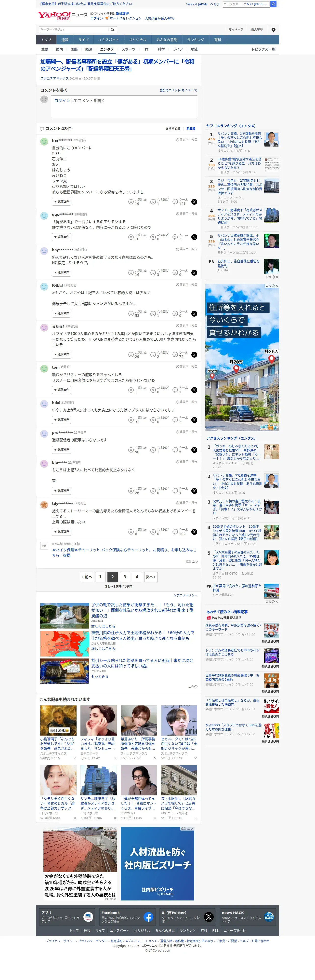Share hai's comment via X icon
Screen dimensions: 315x980
[x=194, y=202]
